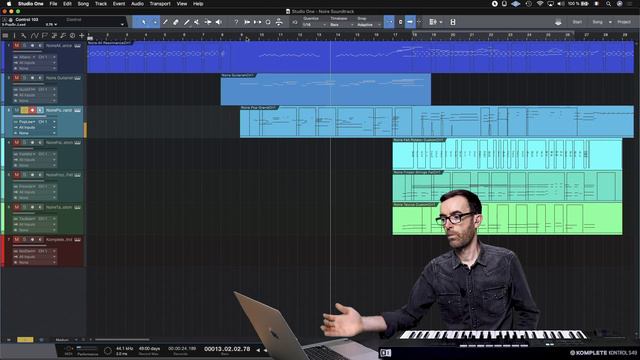640x360 pixels.
Task: Open arrow tool options dropdown
Action: click(155, 22)
